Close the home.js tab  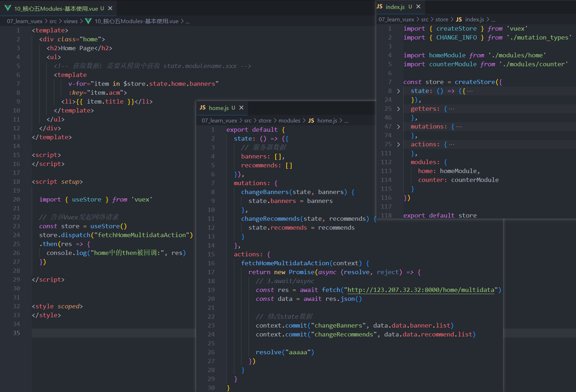tap(241, 108)
